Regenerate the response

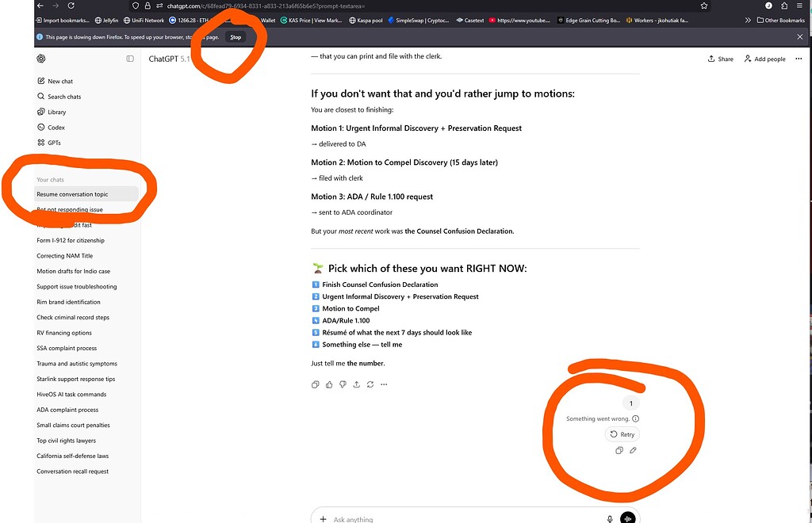pyautogui.click(x=370, y=384)
